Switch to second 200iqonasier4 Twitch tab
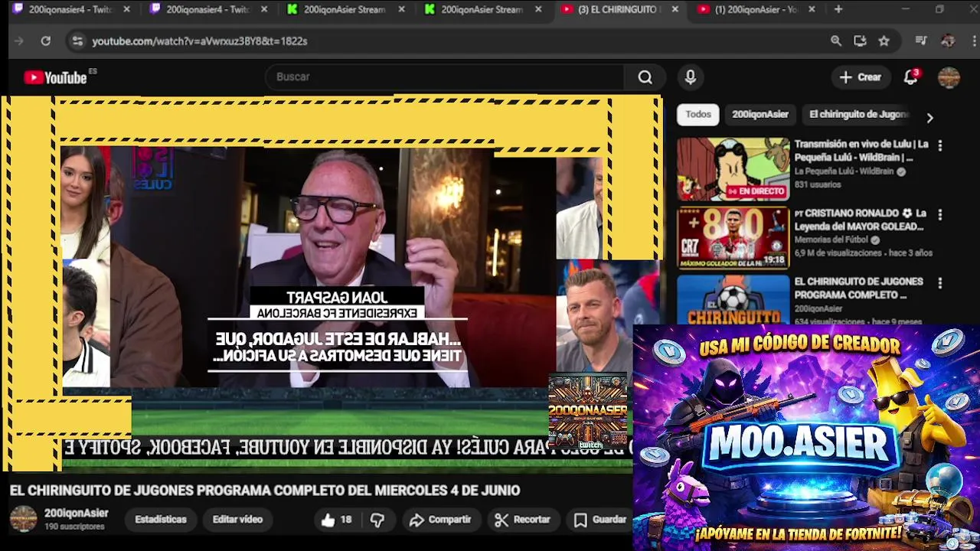This screenshot has width=980, height=551. [208, 10]
